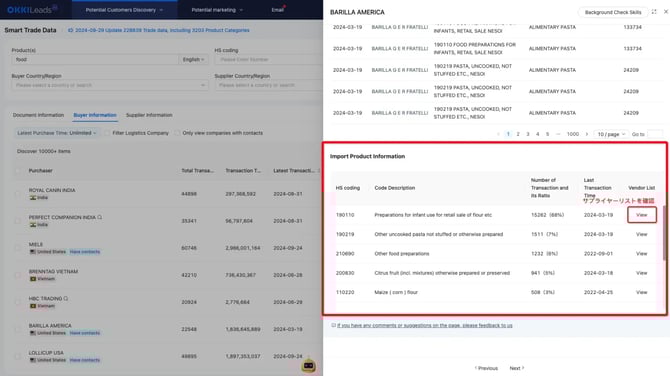Click the feedback icon before the comments link

pyautogui.click(x=333, y=325)
